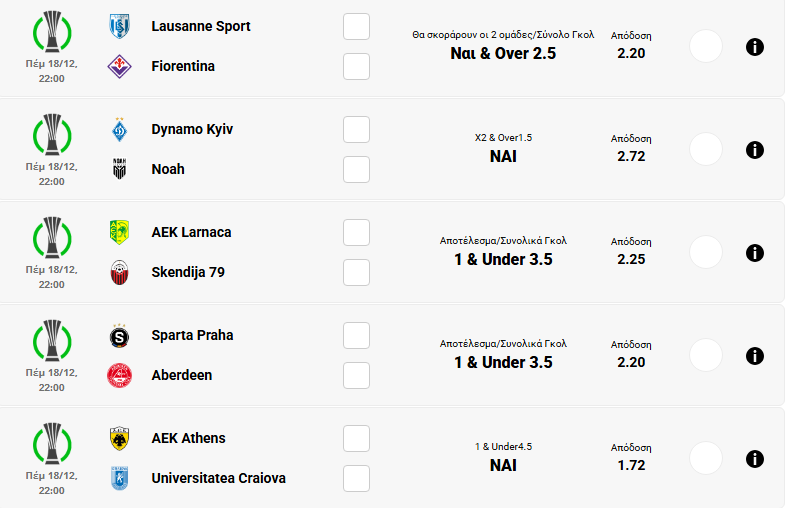
Task: Open info icon for Lausanne Sport match
Action: click(755, 47)
